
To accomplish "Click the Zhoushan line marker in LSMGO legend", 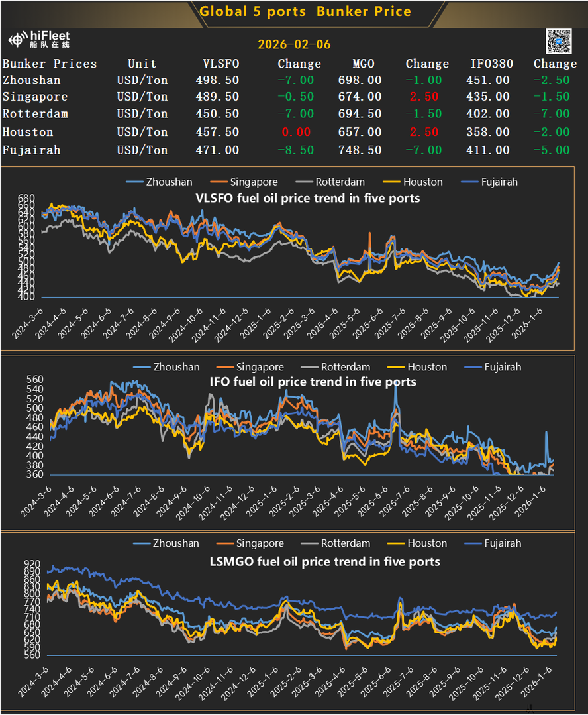I will pos(142,543).
